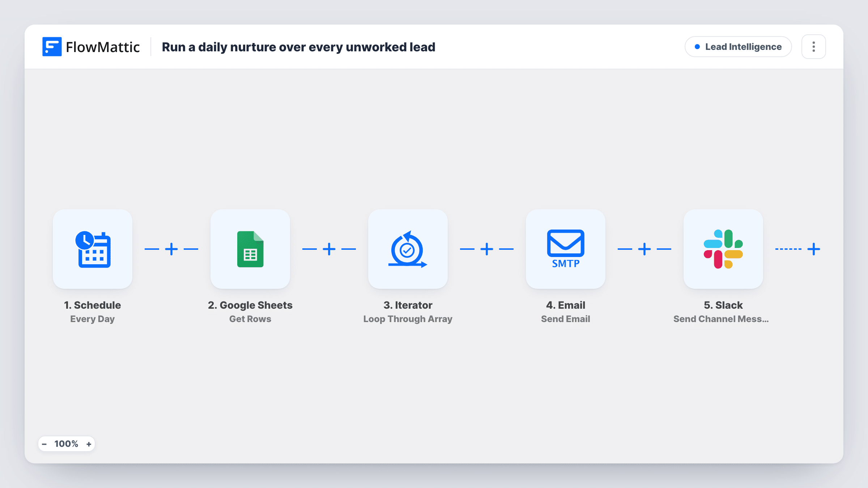
Task: Add step between Google Sheets and Iterator
Action: tap(329, 249)
